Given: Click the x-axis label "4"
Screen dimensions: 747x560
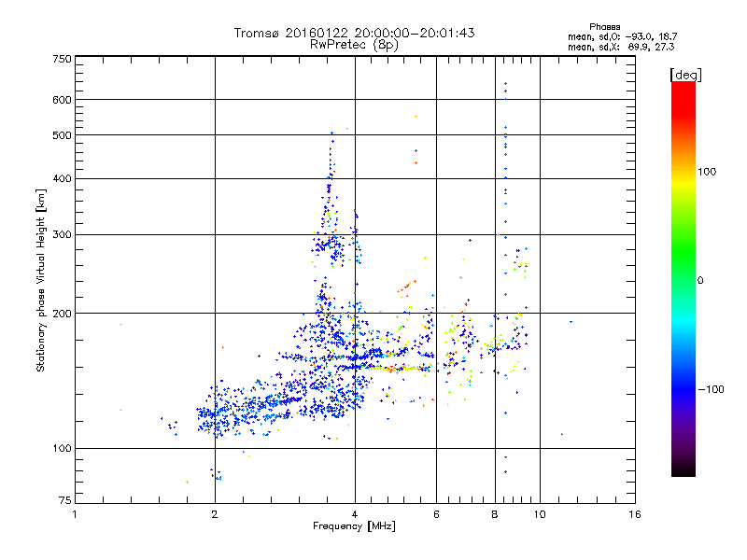Looking at the screenshot, I should [355, 514].
